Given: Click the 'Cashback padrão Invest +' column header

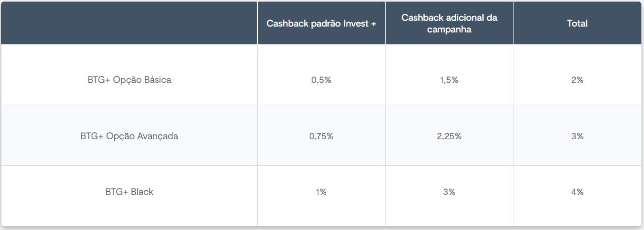Looking at the screenshot, I should (321, 23).
